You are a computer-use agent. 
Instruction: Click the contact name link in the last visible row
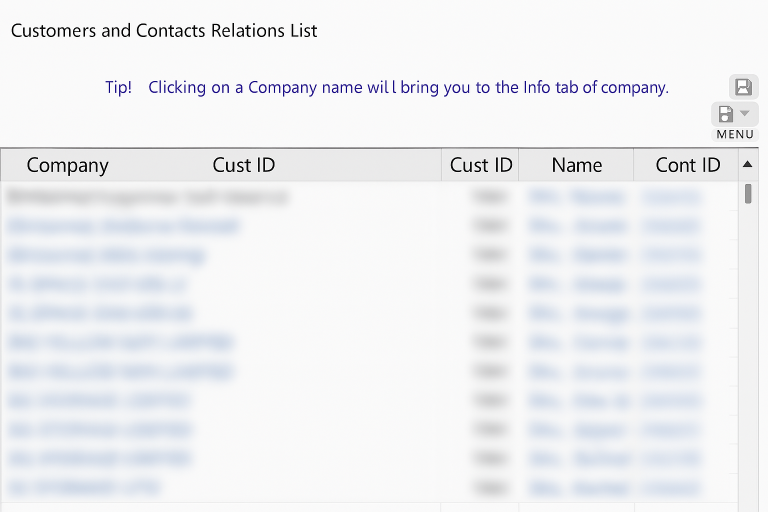tap(578, 488)
